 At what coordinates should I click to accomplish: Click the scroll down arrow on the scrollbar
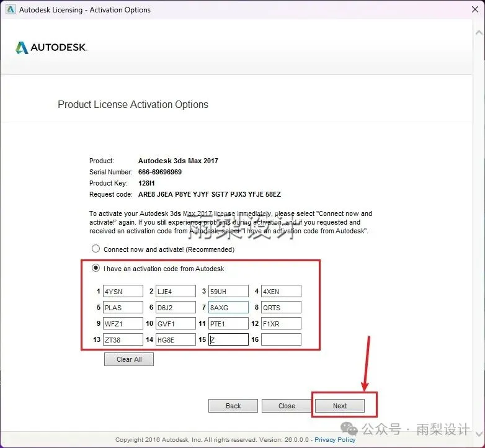479,433
